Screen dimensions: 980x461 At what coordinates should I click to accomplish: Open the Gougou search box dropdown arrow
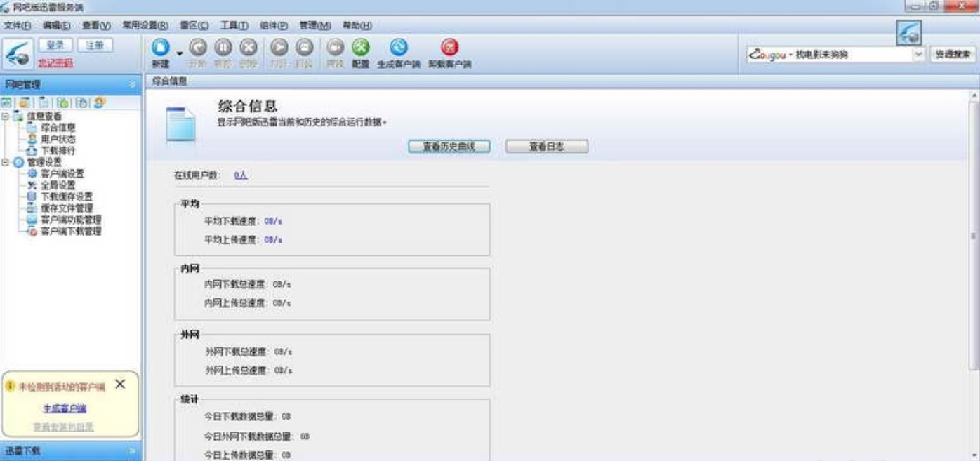918,54
